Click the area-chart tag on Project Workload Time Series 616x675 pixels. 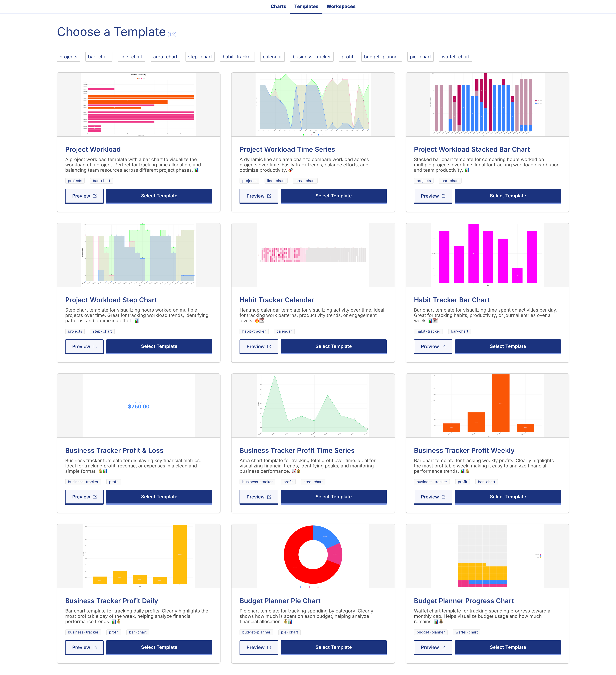point(304,181)
